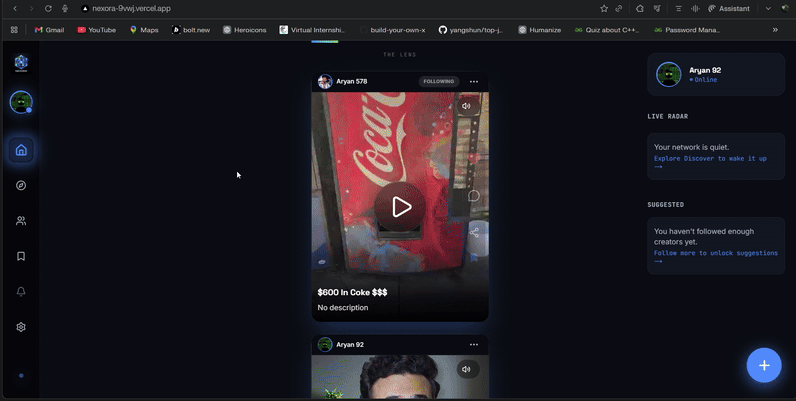Viewport: 796px width, 401px height.
Task: Open the Gmail bookmark
Action: click(x=49, y=30)
